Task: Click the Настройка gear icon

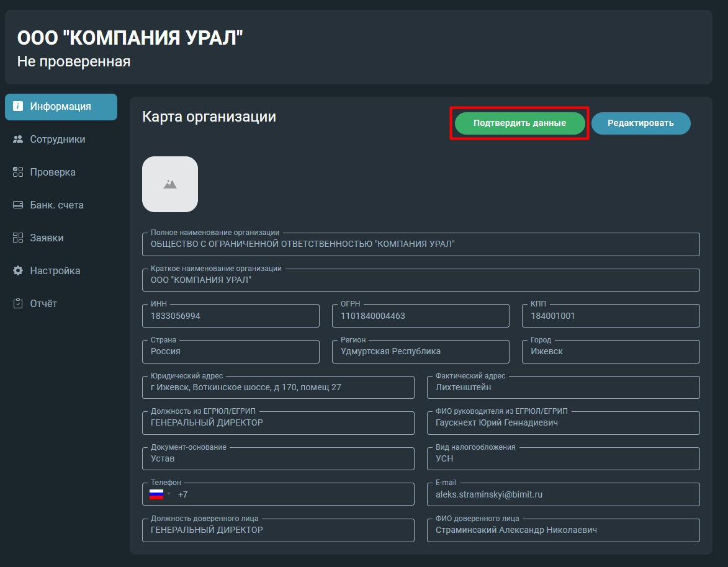Action: tap(18, 270)
